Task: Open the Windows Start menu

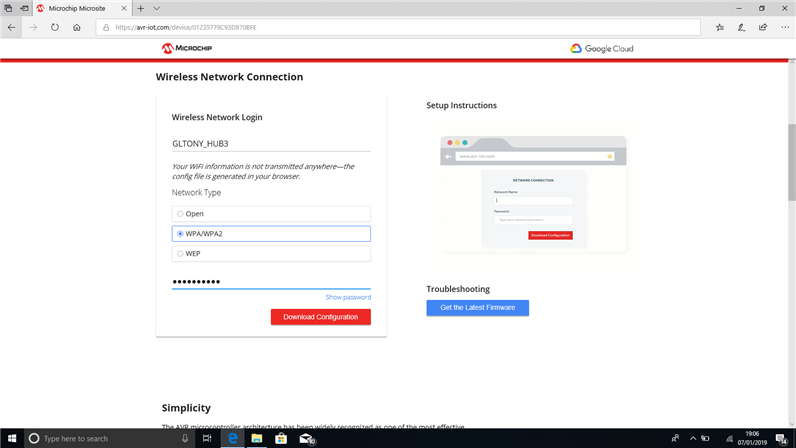Action: coord(12,438)
